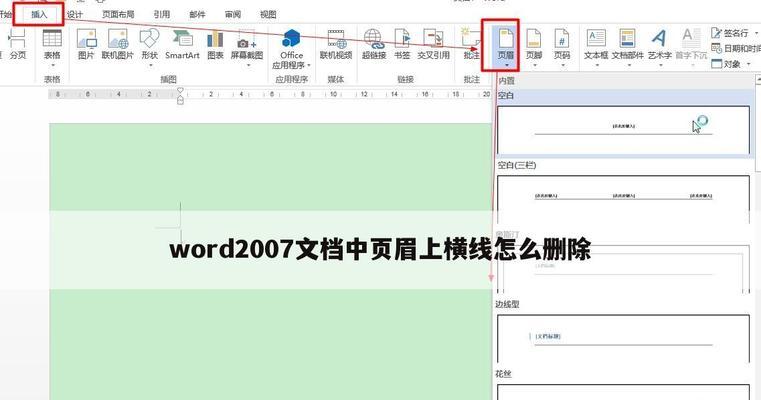Select the 内置 gallery section label
Screen dimensions: 761x400
[x=506, y=81]
